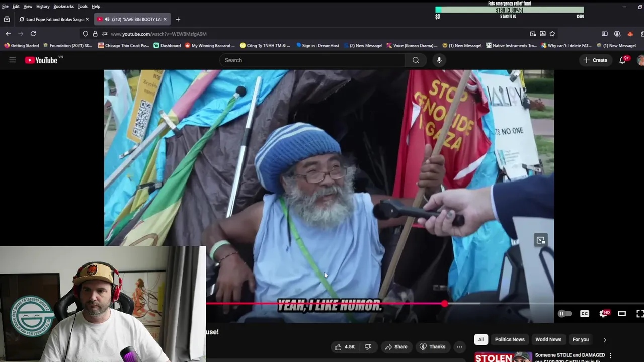
Task: Select the For you chip
Action: pyautogui.click(x=581, y=339)
